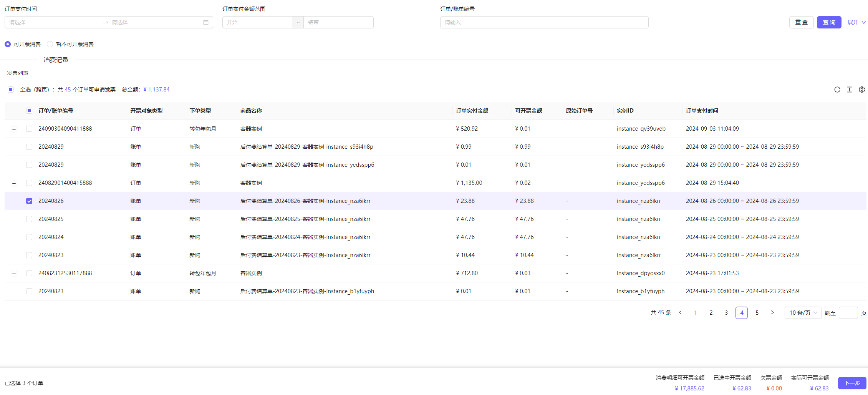Click the amount range 开始 field
Screen dimensions: 868x395
257,22
